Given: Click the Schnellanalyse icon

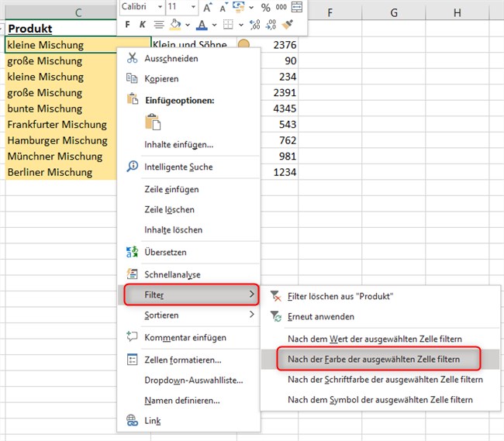Looking at the screenshot, I should point(132,274).
